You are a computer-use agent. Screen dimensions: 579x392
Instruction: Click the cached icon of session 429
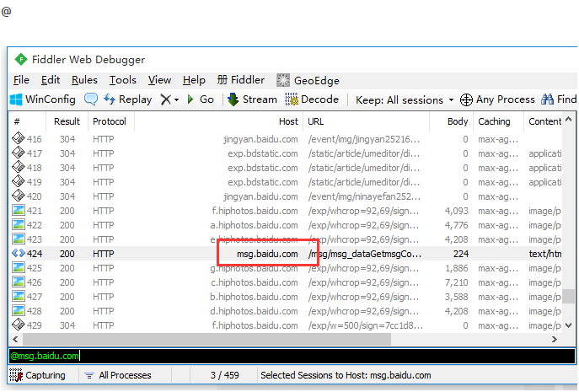tap(18, 325)
